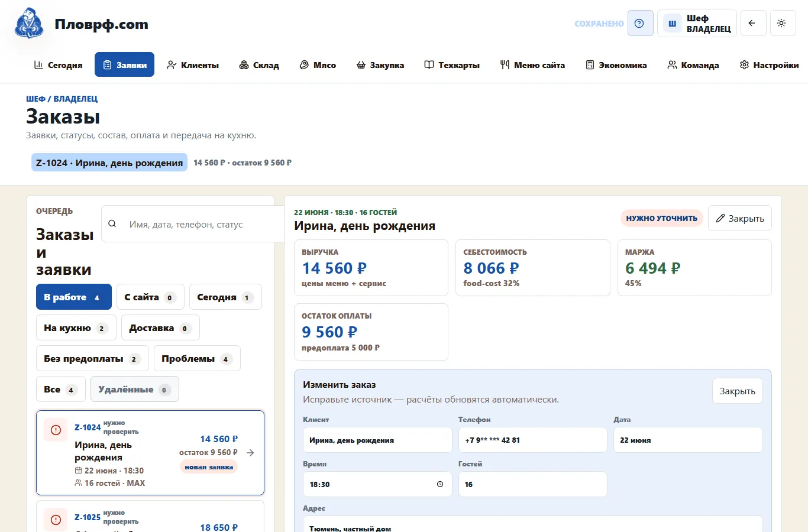This screenshot has height=532, width=808.
Task: Edit the Телефон field
Action: pyautogui.click(x=532, y=440)
